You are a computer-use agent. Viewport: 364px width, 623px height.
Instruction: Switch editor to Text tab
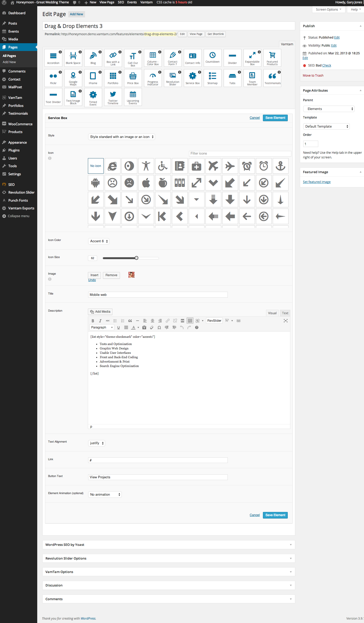pyautogui.click(x=285, y=313)
